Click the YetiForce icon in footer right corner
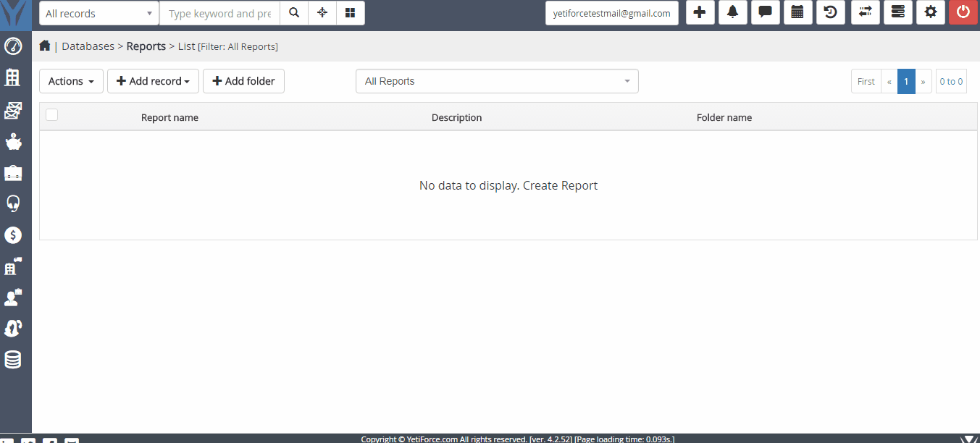Viewport: 980px width, 443px height. (968, 439)
